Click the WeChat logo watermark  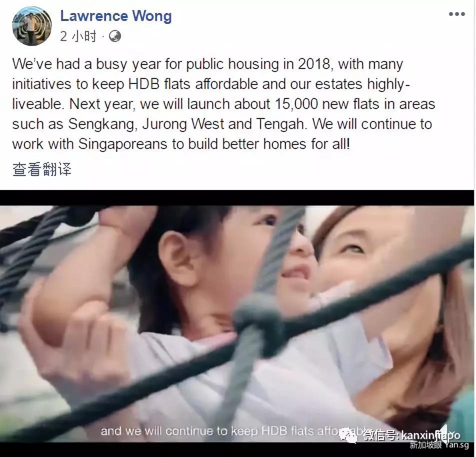click(x=348, y=435)
